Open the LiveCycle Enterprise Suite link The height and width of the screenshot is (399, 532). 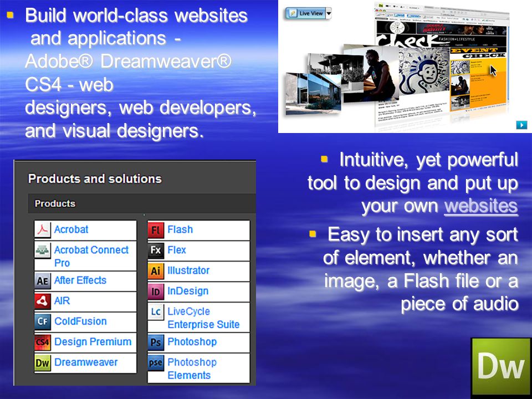point(203,318)
